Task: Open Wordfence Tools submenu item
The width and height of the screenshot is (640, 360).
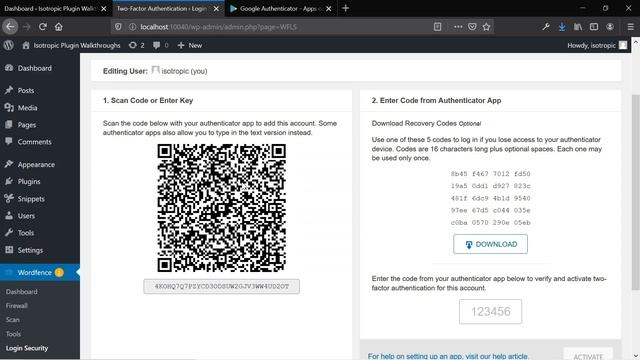Action: tap(13, 334)
